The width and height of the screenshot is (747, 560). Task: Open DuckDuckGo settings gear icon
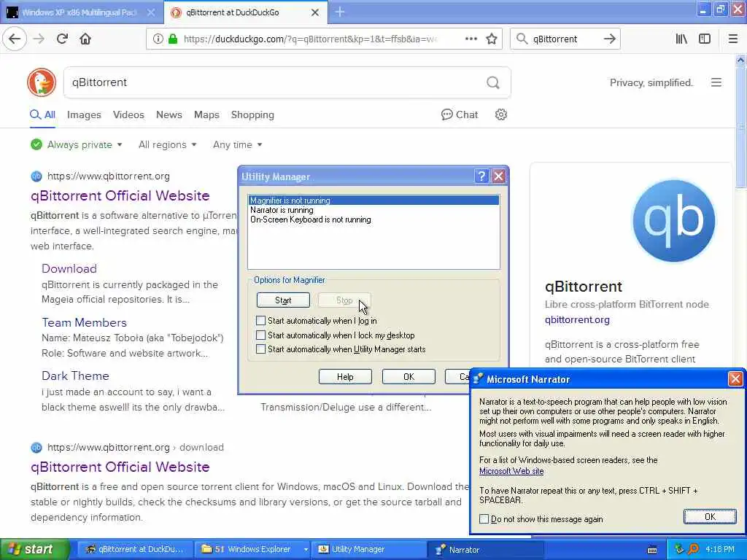[x=500, y=114]
